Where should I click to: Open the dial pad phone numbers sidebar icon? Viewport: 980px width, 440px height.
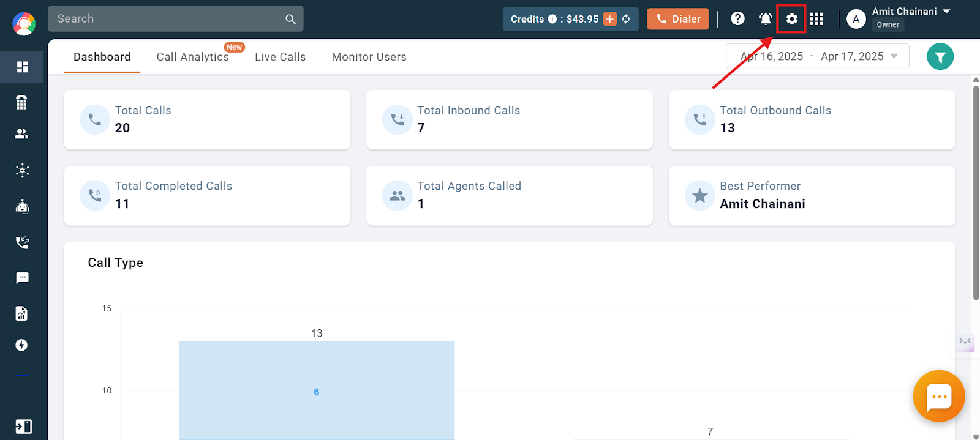[21, 102]
